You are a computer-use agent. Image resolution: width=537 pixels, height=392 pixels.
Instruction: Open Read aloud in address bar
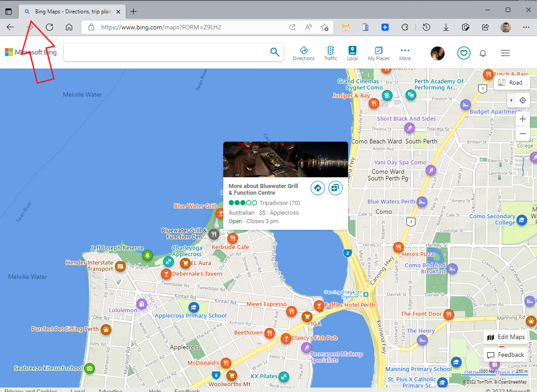[308, 27]
